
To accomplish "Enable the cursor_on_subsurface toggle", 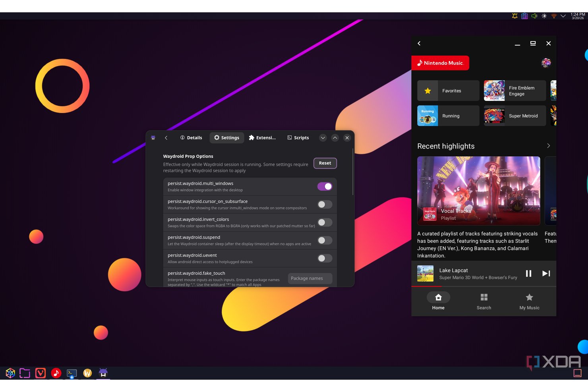I will pyautogui.click(x=325, y=205).
